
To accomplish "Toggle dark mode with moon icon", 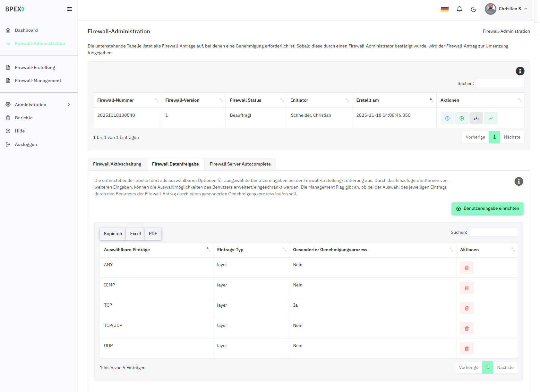I will 473,9.
